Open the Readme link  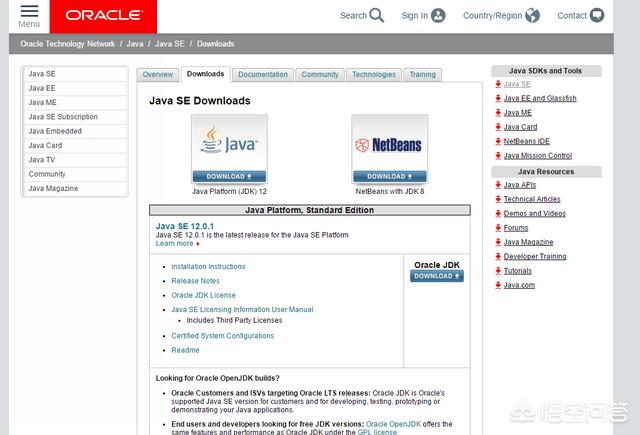point(185,350)
